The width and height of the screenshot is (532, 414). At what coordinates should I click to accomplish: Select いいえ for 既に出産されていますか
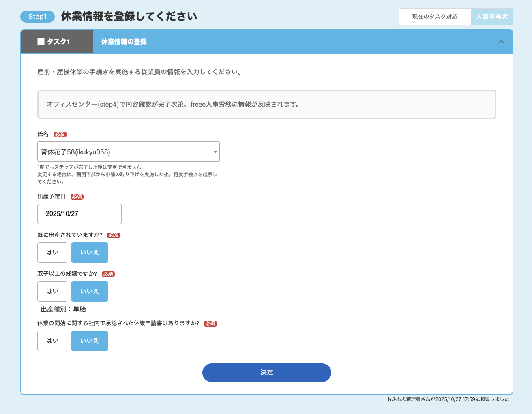(90, 253)
